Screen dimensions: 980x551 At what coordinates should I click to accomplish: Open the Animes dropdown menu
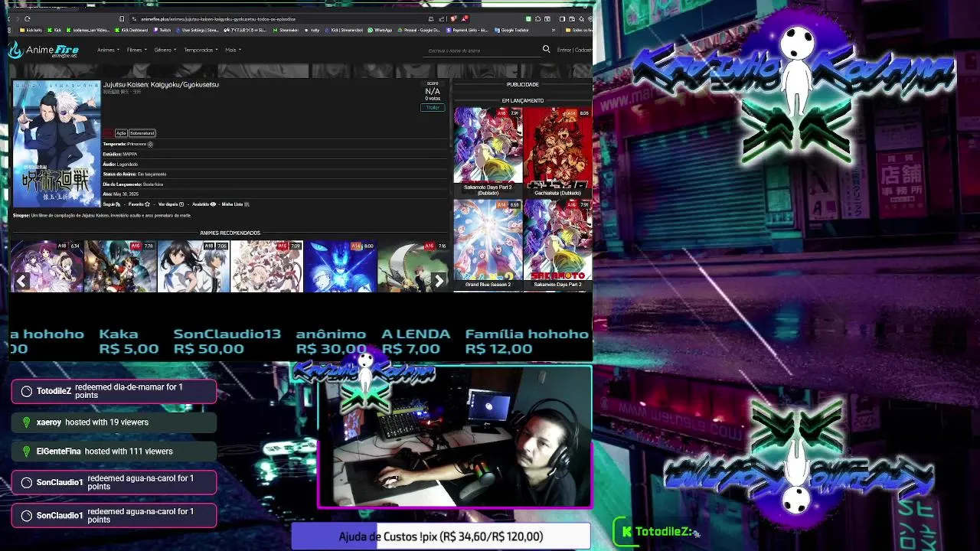click(x=107, y=50)
